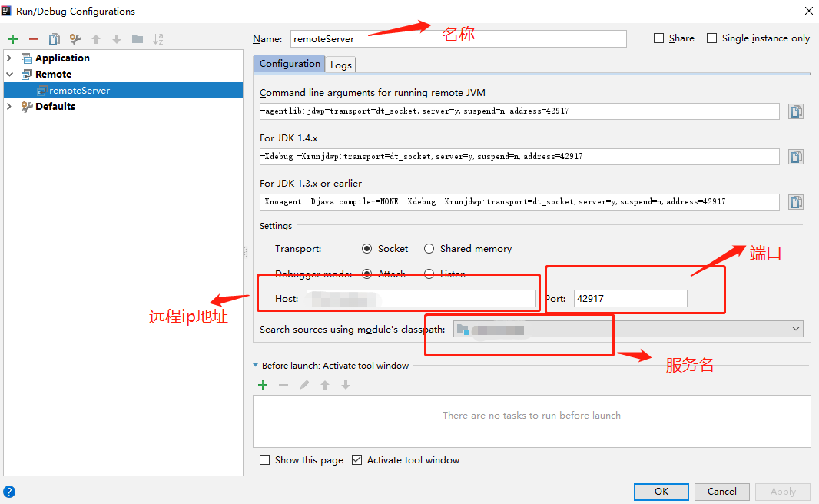The height and width of the screenshot is (504, 819).
Task: Enable the Share checkbox
Action: tap(659, 38)
